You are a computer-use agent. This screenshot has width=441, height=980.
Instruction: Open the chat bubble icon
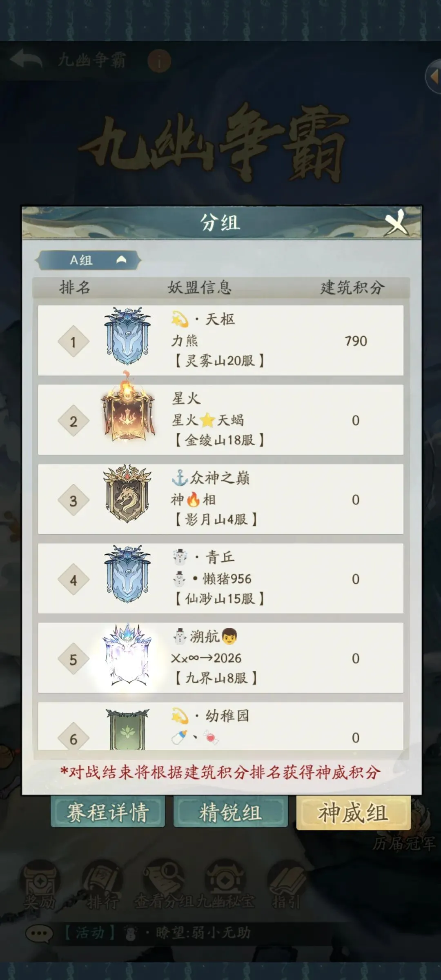[x=39, y=933]
